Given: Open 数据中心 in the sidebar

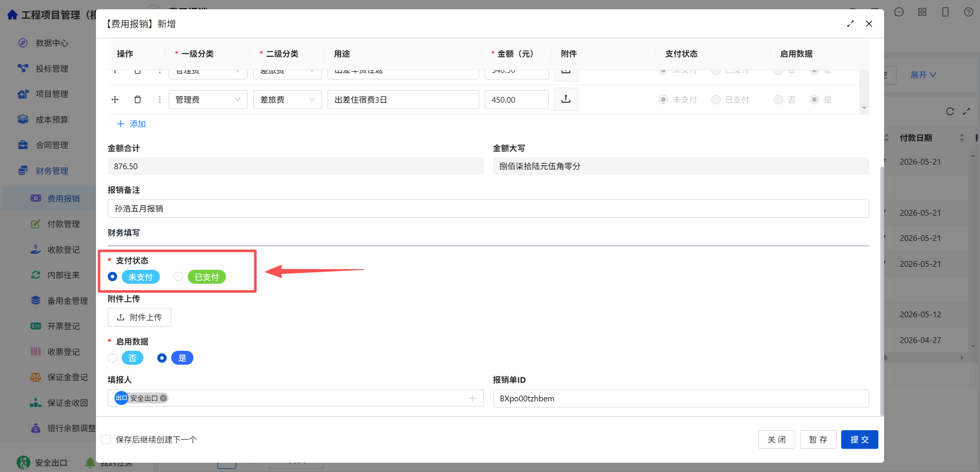Looking at the screenshot, I should coord(52,43).
